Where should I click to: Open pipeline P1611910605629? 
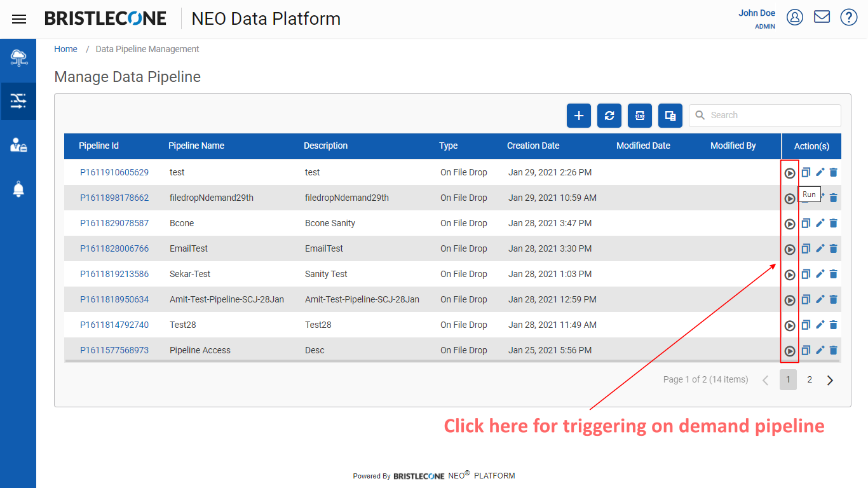tap(114, 172)
